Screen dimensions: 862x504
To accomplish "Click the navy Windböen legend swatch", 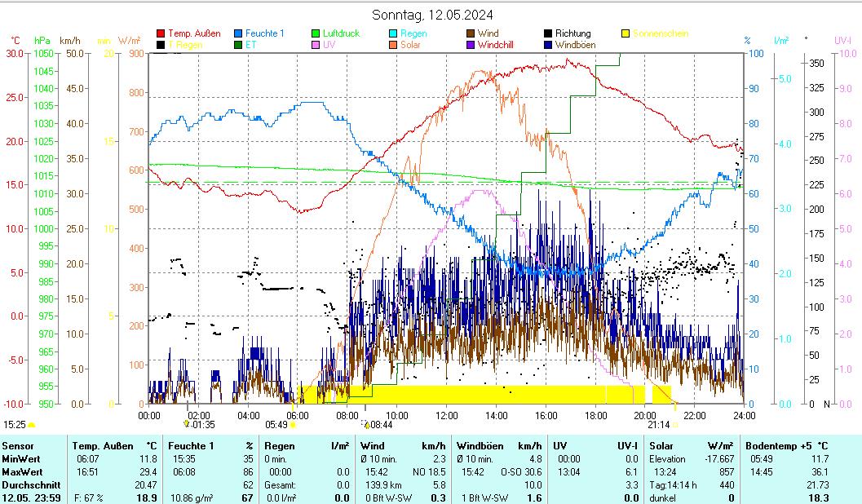I will (548, 45).
